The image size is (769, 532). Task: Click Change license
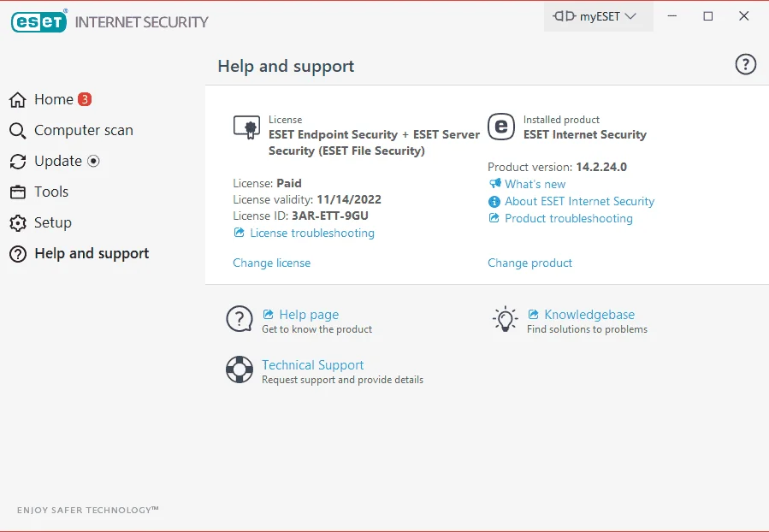272,263
